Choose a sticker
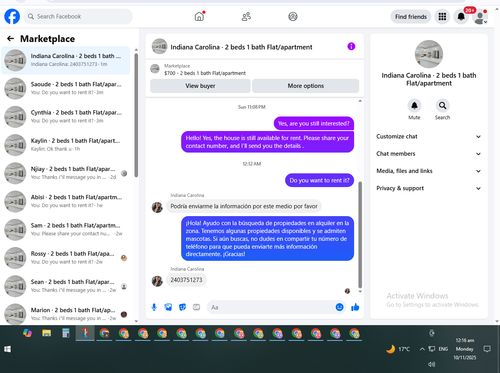 [182, 307]
